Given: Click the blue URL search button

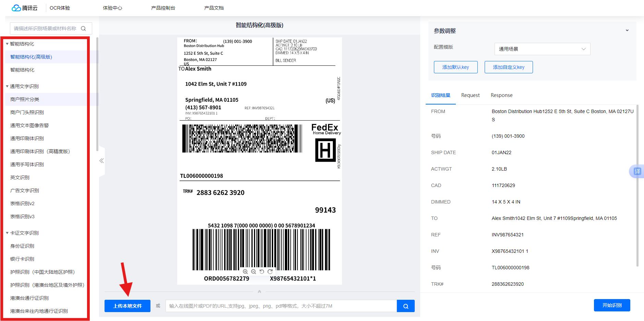Looking at the screenshot, I should coord(406,306).
